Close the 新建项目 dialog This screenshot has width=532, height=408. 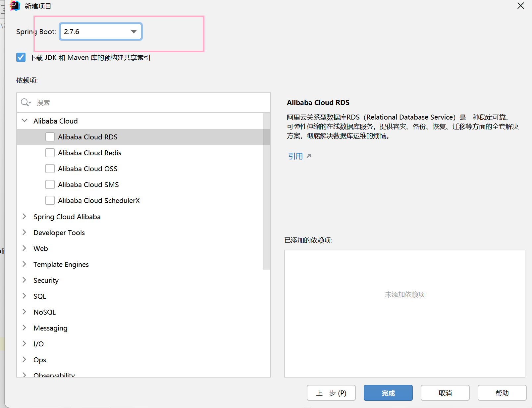[x=521, y=6]
